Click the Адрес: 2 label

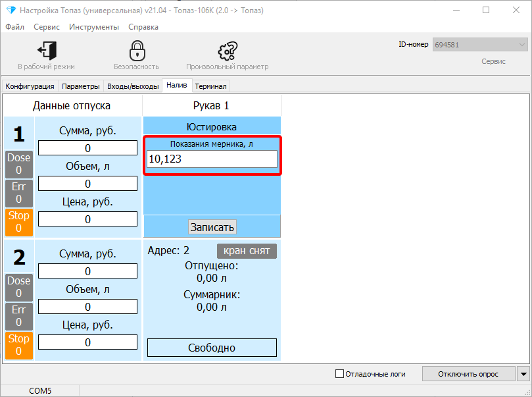168,251
